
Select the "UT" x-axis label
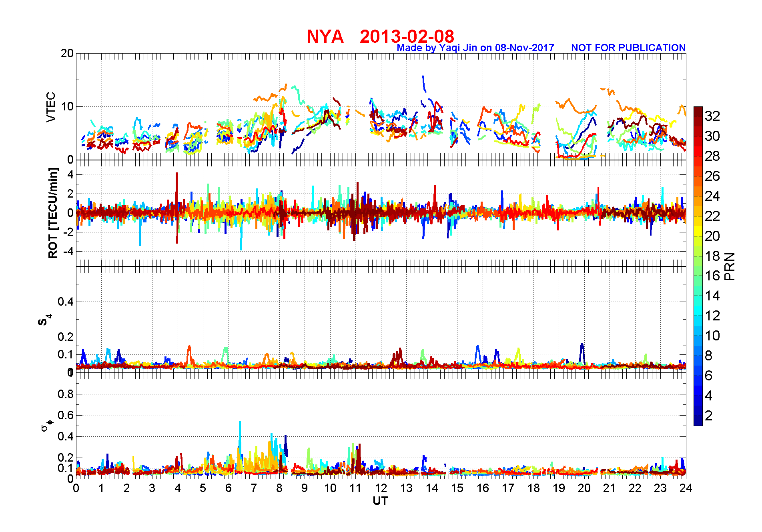pyautogui.click(x=380, y=501)
